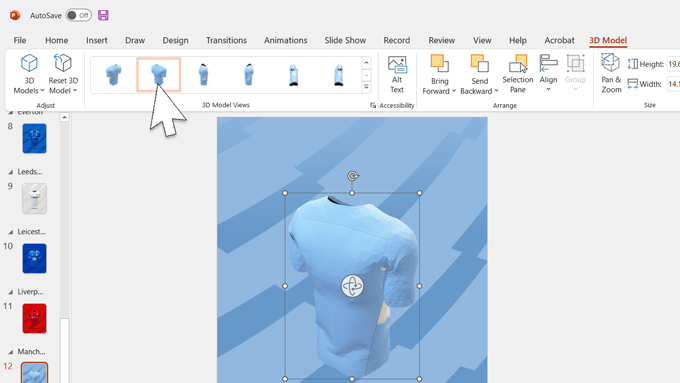This screenshot has width=680, height=383.
Task: Select the fourth 3D model view thumbnail
Action: (x=248, y=75)
